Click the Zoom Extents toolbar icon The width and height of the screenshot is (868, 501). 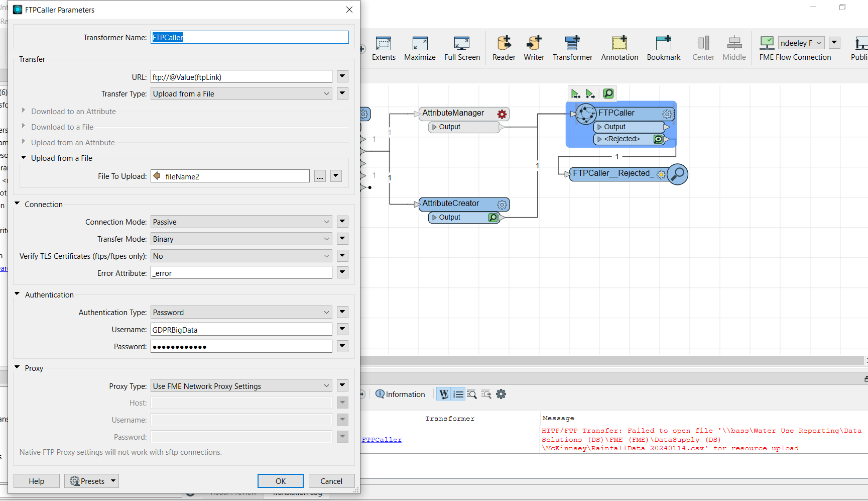point(384,48)
